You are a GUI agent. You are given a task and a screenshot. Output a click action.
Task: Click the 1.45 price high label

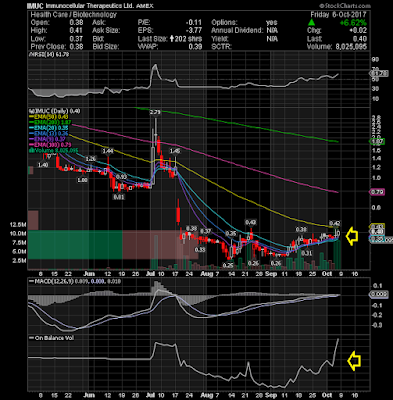(x=175, y=151)
